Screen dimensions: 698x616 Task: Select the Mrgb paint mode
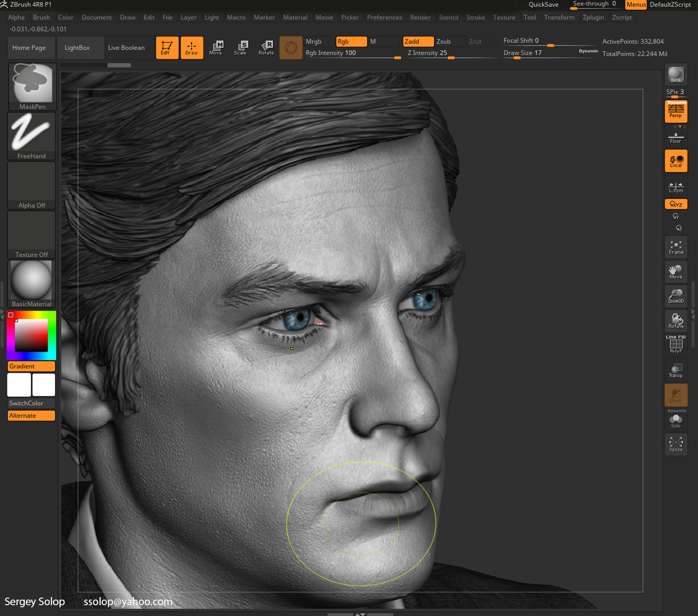[x=319, y=42]
